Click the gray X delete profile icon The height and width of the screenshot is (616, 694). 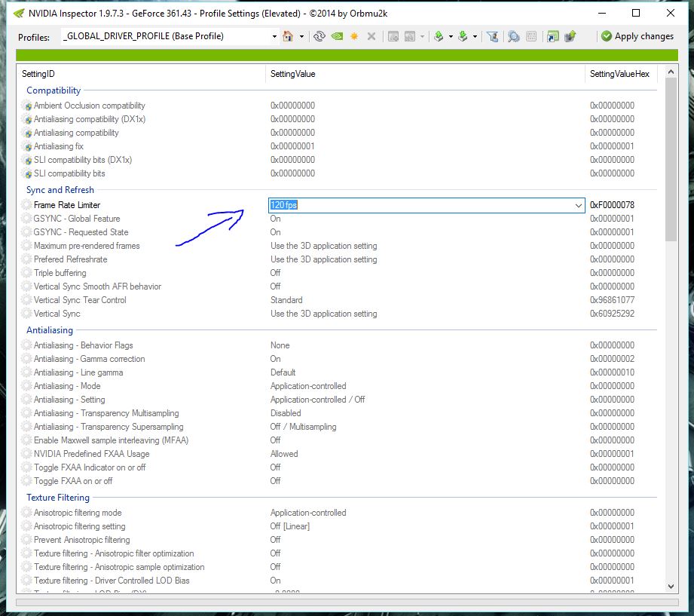[371, 36]
